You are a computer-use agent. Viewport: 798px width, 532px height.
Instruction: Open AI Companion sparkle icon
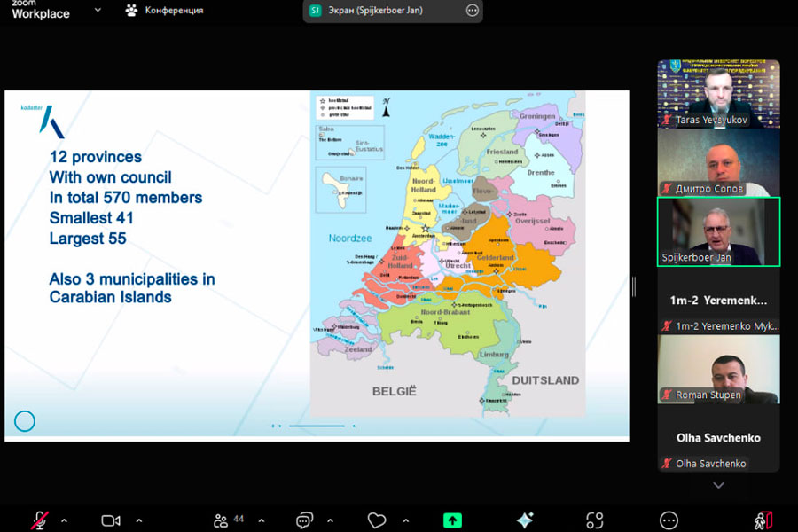click(525, 520)
